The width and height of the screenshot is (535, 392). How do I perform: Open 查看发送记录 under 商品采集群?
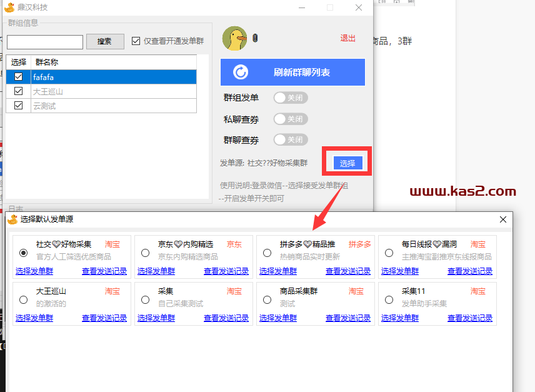click(348, 318)
